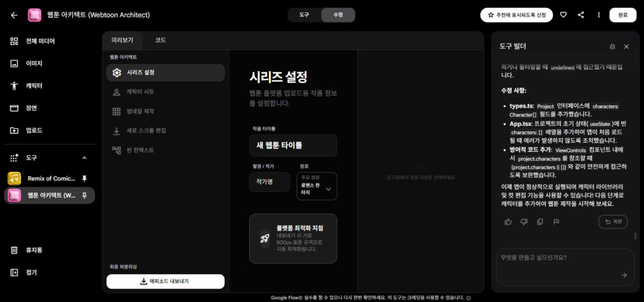Click the 새 웹툰 타이틀 input field
This screenshot has height=302, width=644.
(293, 145)
